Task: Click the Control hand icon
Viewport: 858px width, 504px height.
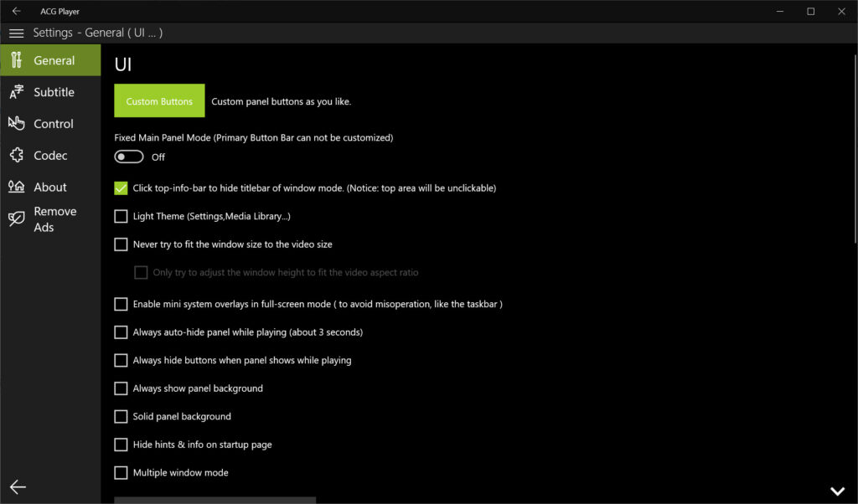Action: (x=17, y=124)
